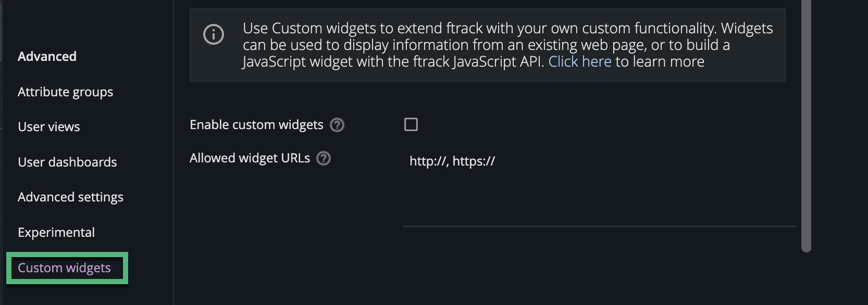868x305 pixels.
Task: Select User dashboards in the sidebar
Action: point(67,162)
